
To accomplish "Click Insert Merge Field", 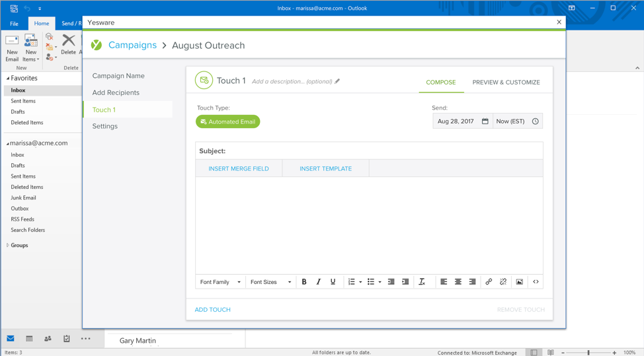I will click(x=239, y=168).
